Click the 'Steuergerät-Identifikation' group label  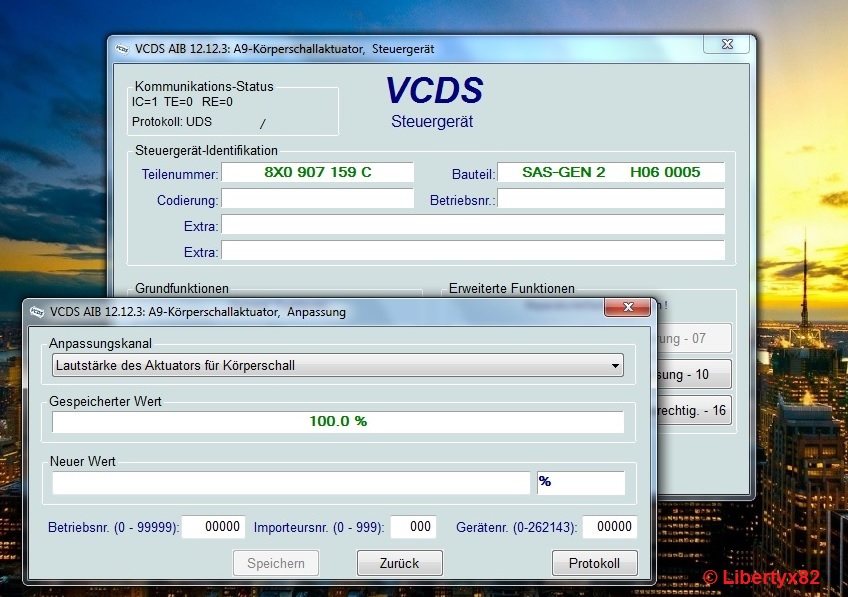(x=206, y=150)
